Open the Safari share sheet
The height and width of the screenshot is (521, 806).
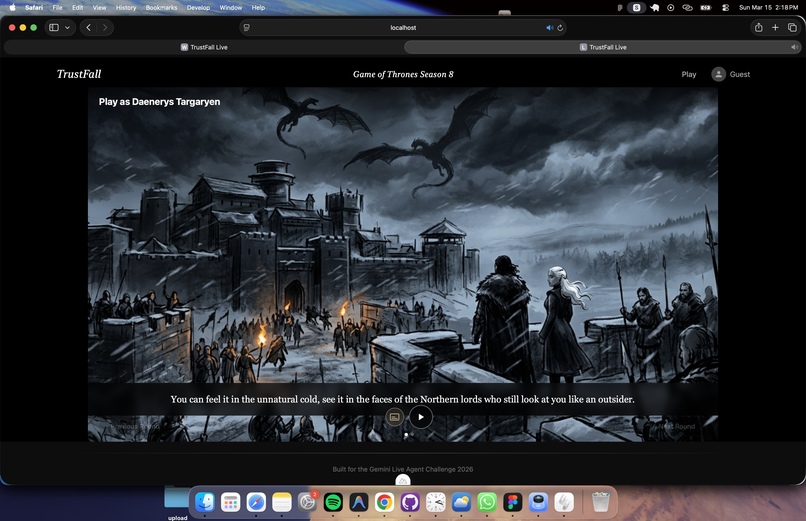(758, 28)
